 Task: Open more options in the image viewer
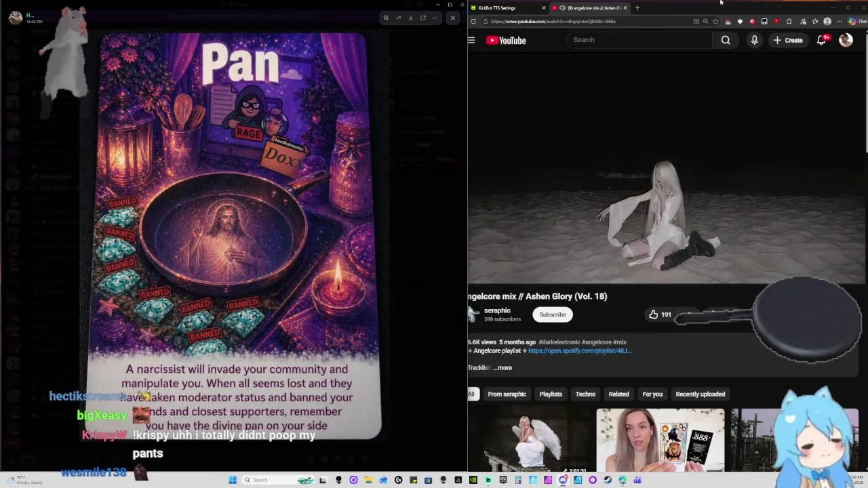pyautogui.click(x=435, y=18)
